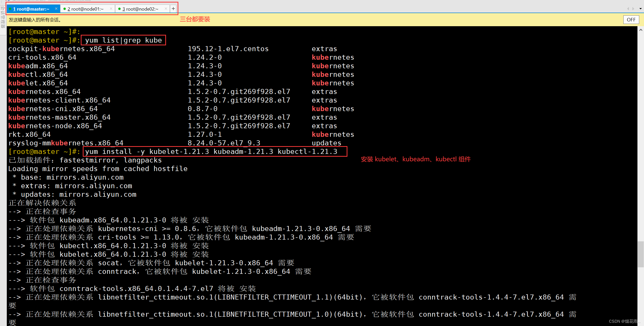
Task: Click the cockpit-kubernetes.x86_64 package entry
Action: pos(62,49)
